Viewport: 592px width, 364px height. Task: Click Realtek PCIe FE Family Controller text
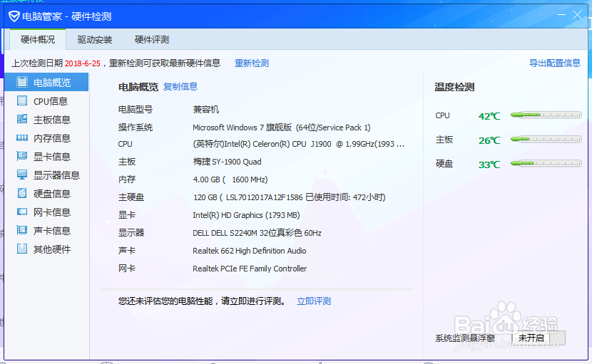coord(250,269)
